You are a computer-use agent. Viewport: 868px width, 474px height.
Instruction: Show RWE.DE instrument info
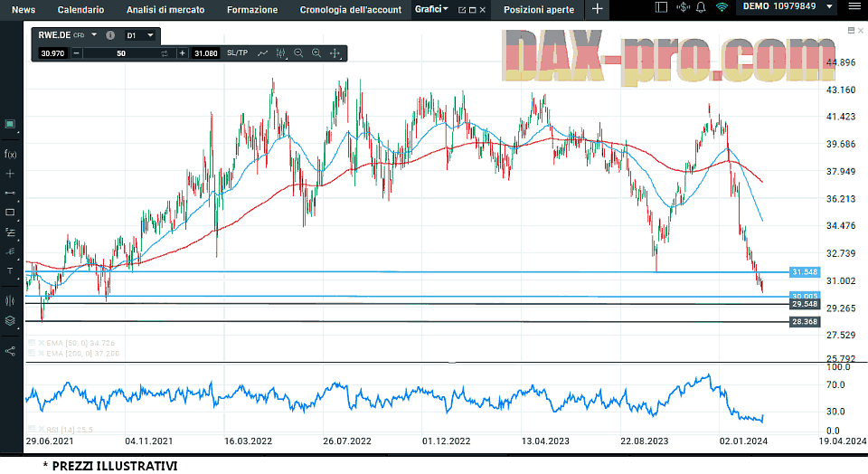pos(110,35)
